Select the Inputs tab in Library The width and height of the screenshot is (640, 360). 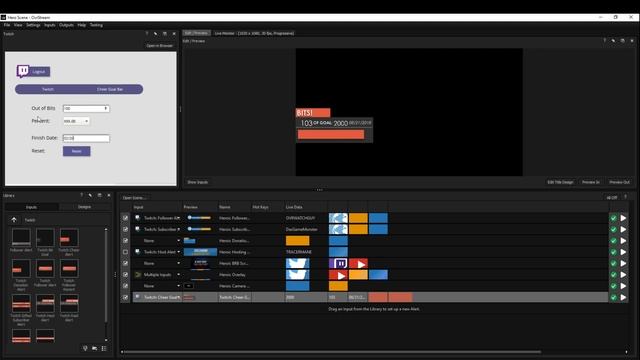pos(31,207)
